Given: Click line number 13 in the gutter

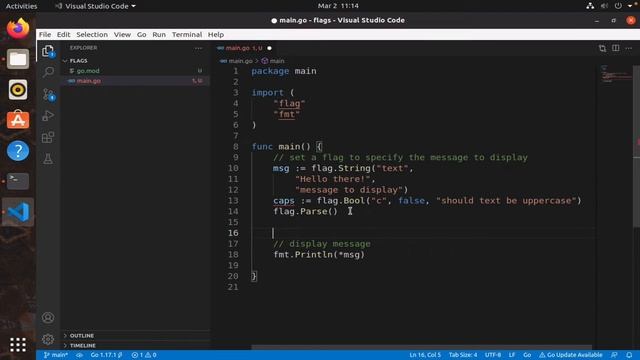Looking at the screenshot, I should pos(233,200).
